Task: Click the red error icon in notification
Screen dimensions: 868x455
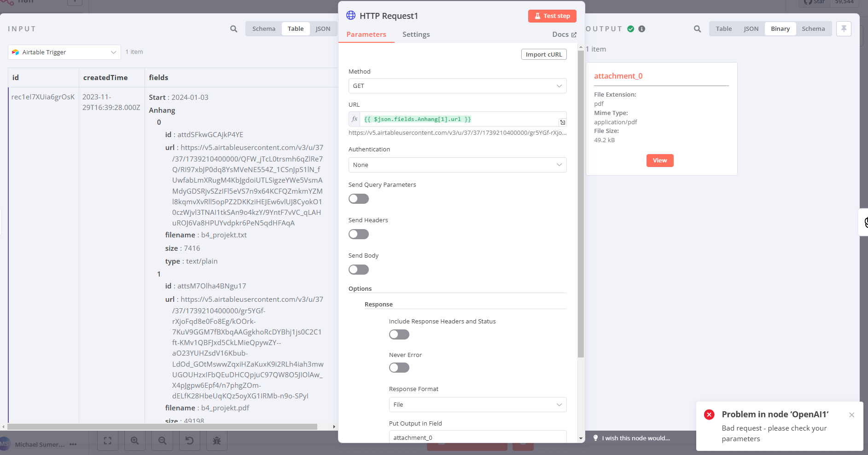Action: [x=709, y=415]
